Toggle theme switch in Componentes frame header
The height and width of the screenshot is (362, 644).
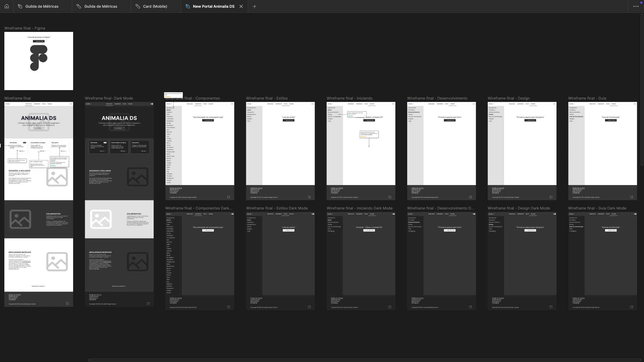coord(232,104)
